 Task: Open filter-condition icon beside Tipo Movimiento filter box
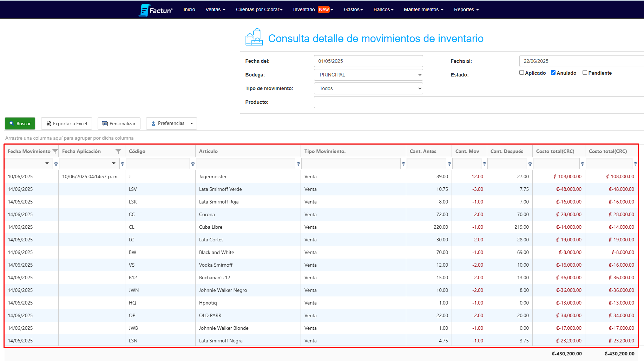click(x=403, y=164)
